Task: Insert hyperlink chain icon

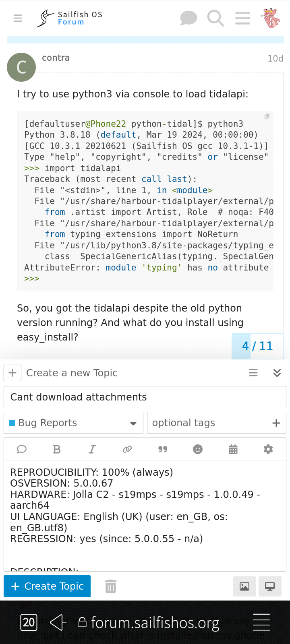Action: [127, 449]
